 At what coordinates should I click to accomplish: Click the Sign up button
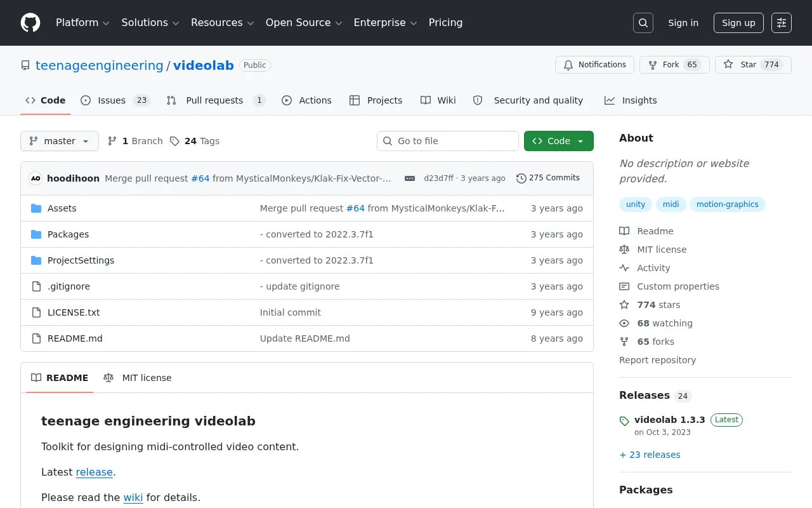point(738,23)
